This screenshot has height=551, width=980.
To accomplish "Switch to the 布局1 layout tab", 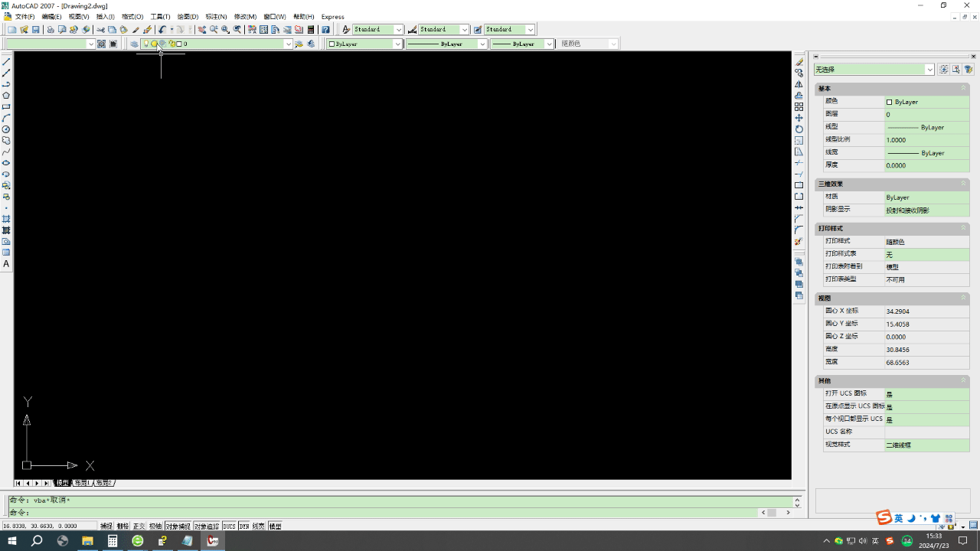I will click(83, 484).
